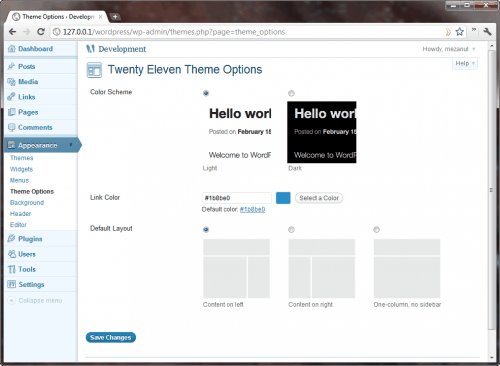This screenshot has height=366, width=500.
Task: Click the Save Changes button
Action: [x=111, y=337]
